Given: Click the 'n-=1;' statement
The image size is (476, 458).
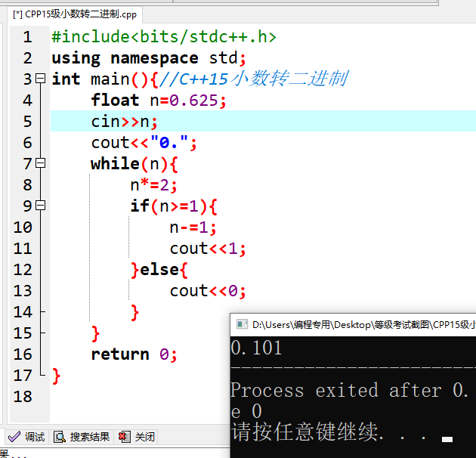Looking at the screenshot, I should point(193,227).
